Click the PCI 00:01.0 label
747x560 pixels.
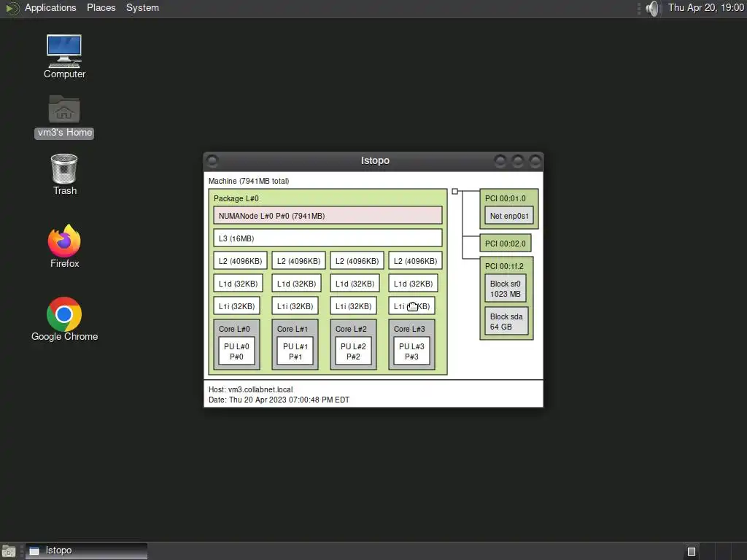point(505,198)
